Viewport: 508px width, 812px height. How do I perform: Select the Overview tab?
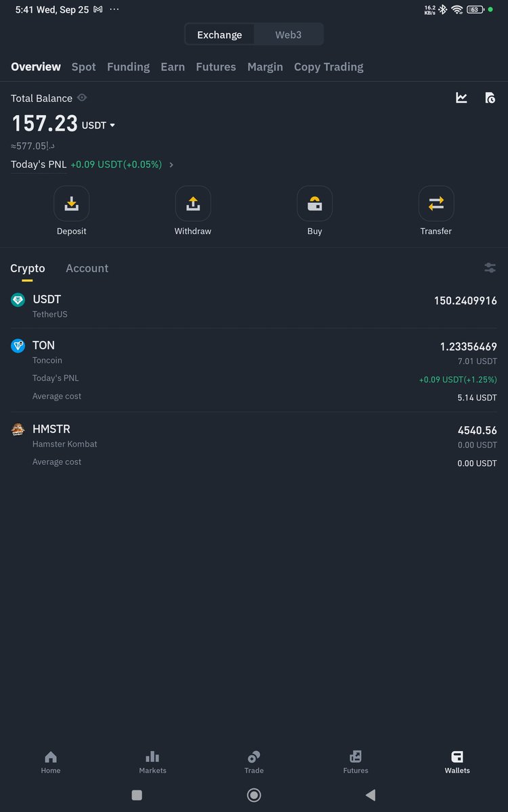coord(36,67)
